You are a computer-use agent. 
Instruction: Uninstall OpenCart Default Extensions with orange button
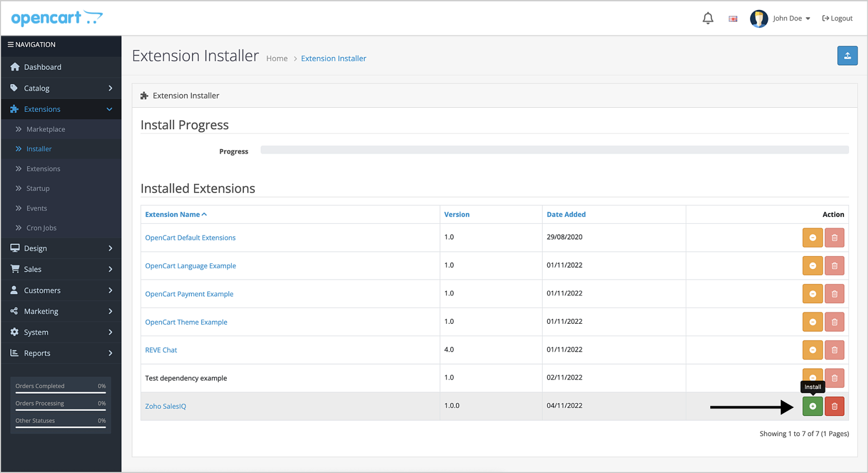click(x=812, y=238)
